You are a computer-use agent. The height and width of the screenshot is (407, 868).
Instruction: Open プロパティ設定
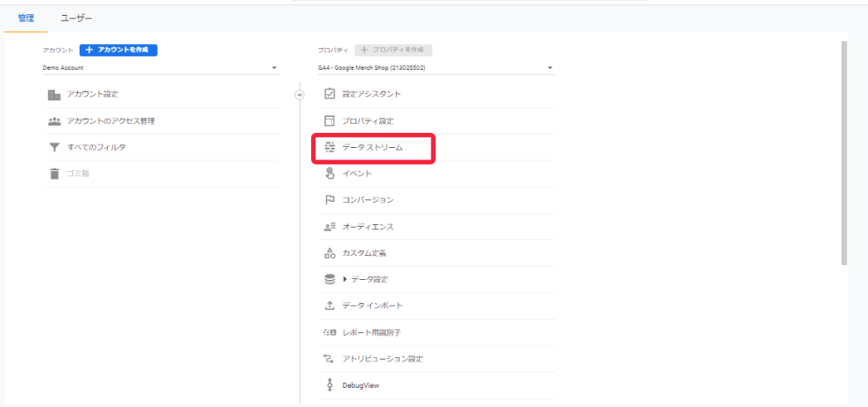click(x=368, y=120)
